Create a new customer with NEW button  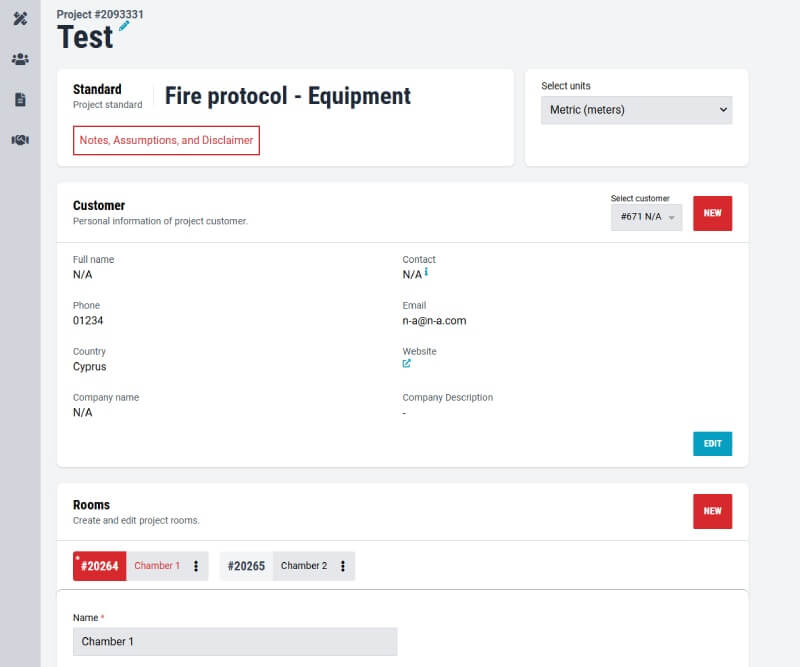[712, 213]
